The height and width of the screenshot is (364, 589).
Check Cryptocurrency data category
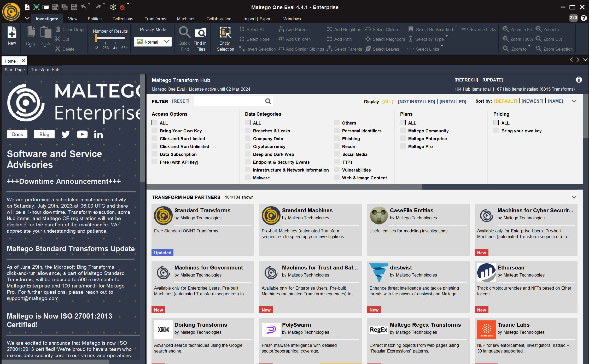(248, 146)
